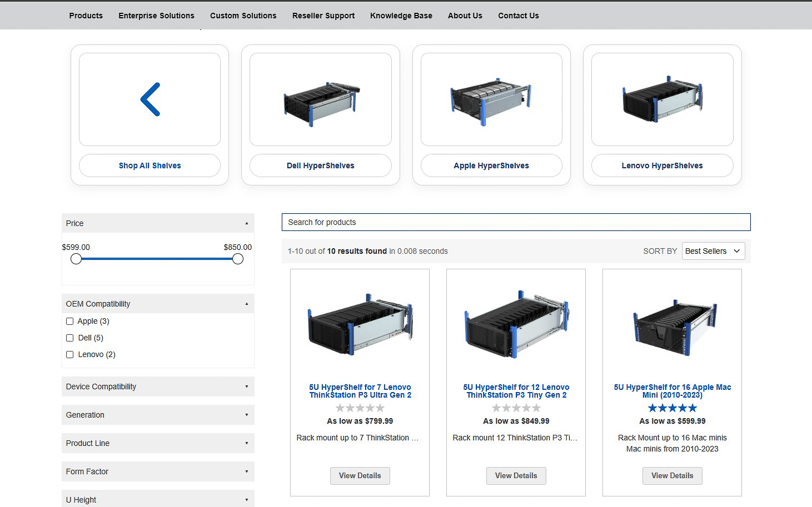812x507 pixels.
Task: Select the Dell HyperShelves button
Action: (321, 165)
